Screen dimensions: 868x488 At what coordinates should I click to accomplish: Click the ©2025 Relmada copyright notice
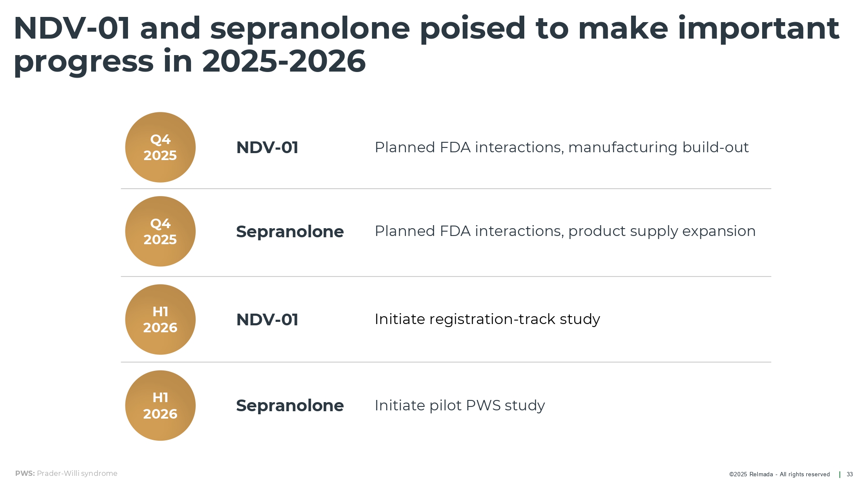tap(779, 474)
